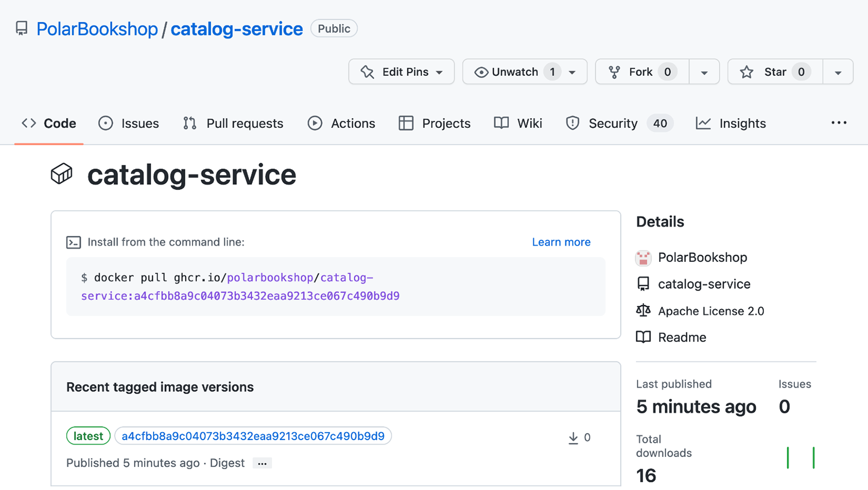Image resolution: width=868 pixels, height=490 pixels.
Task: Click the repository icon beside PolarBookshop
Action: click(22, 29)
